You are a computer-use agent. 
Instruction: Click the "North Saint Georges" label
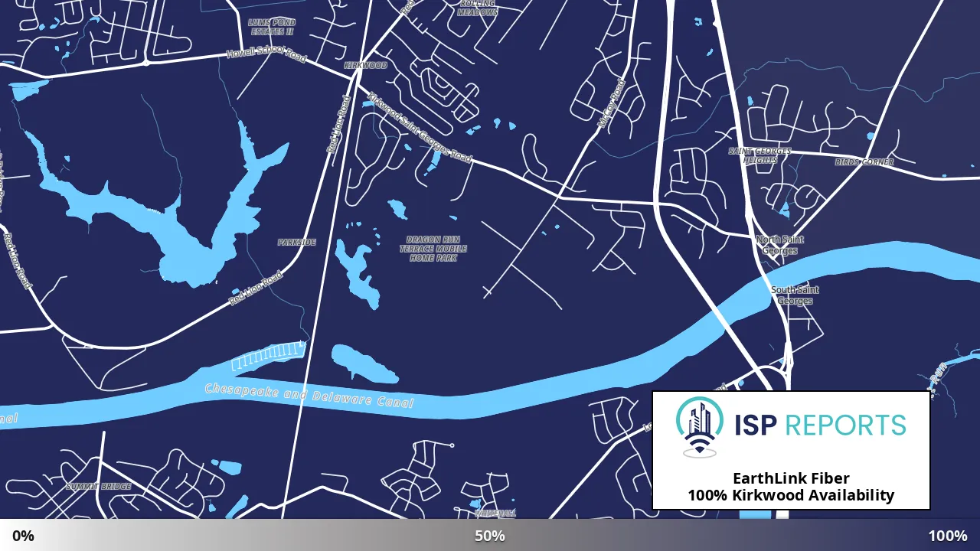click(780, 245)
